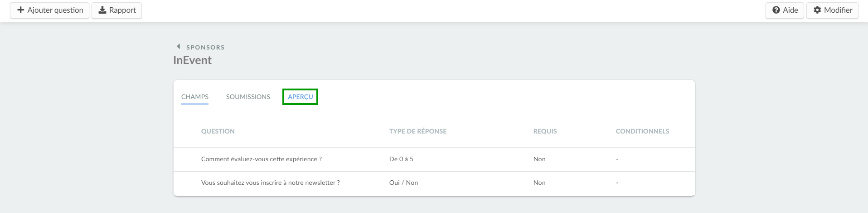Click the download icon on Rapport
The width and height of the screenshot is (868, 213).
pos(102,10)
